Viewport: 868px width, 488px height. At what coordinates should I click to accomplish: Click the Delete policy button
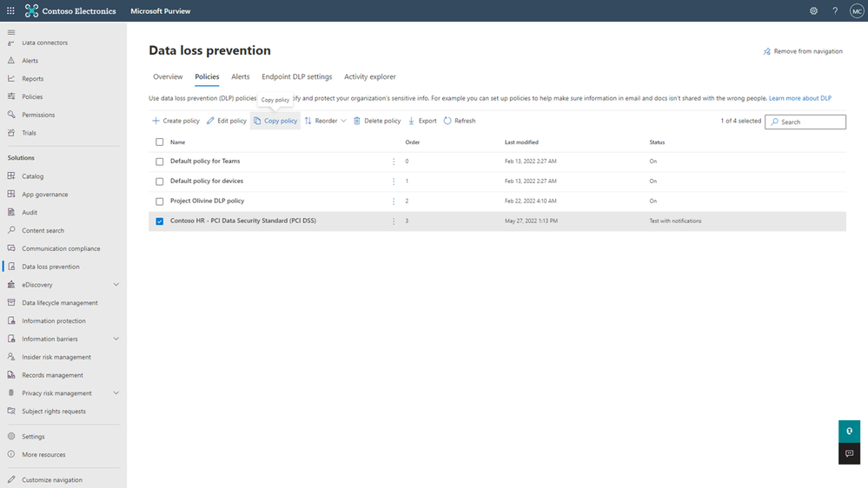coord(377,121)
